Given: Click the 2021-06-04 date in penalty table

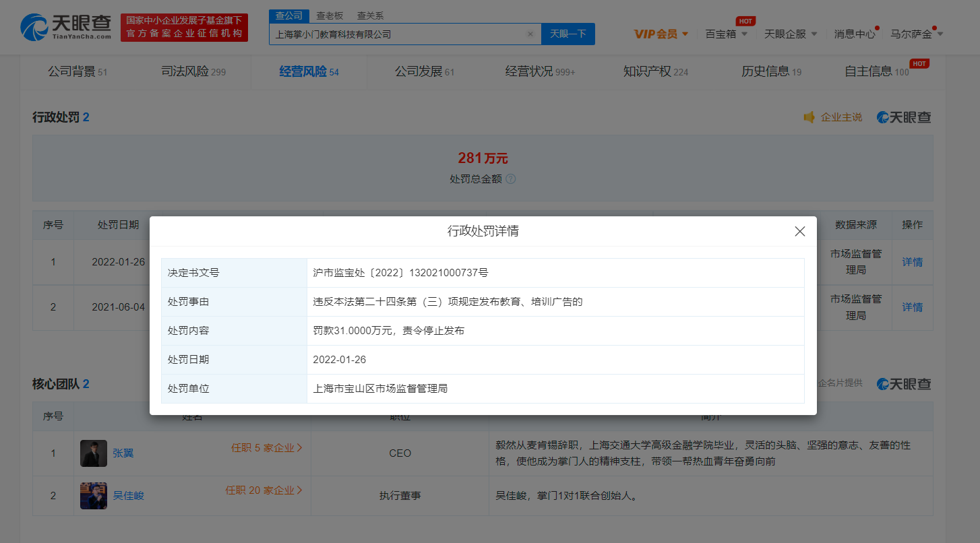Looking at the screenshot, I should click(119, 307).
